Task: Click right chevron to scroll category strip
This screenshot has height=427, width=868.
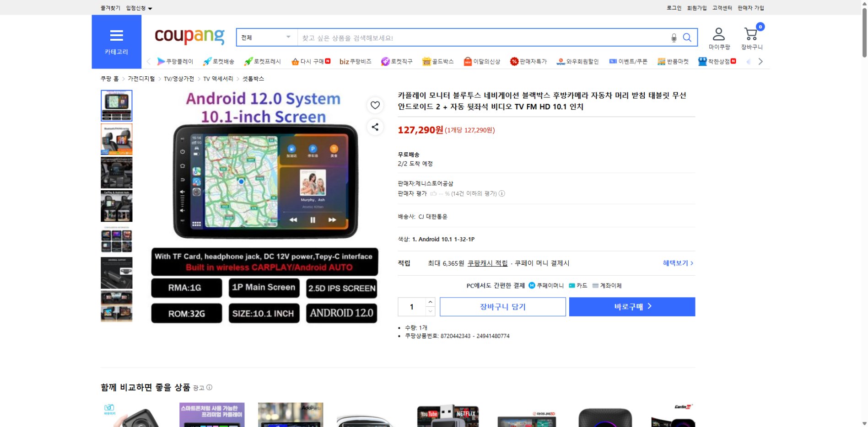Action: [760, 61]
